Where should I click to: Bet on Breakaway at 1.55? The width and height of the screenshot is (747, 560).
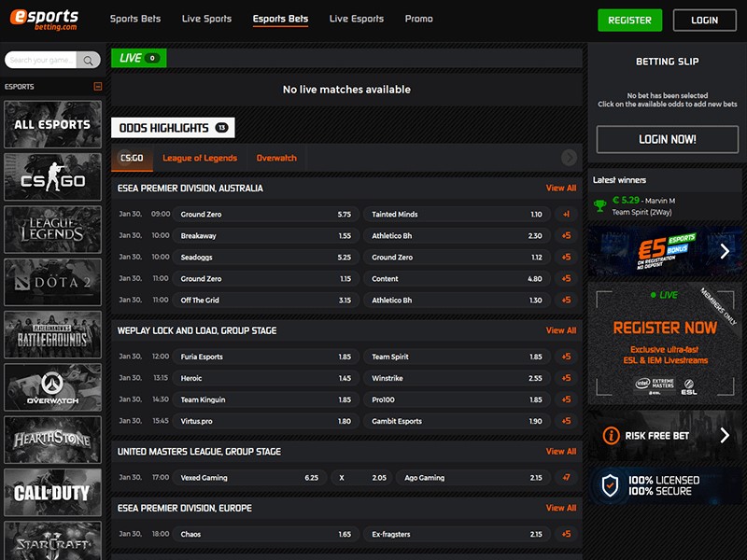coord(266,236)
